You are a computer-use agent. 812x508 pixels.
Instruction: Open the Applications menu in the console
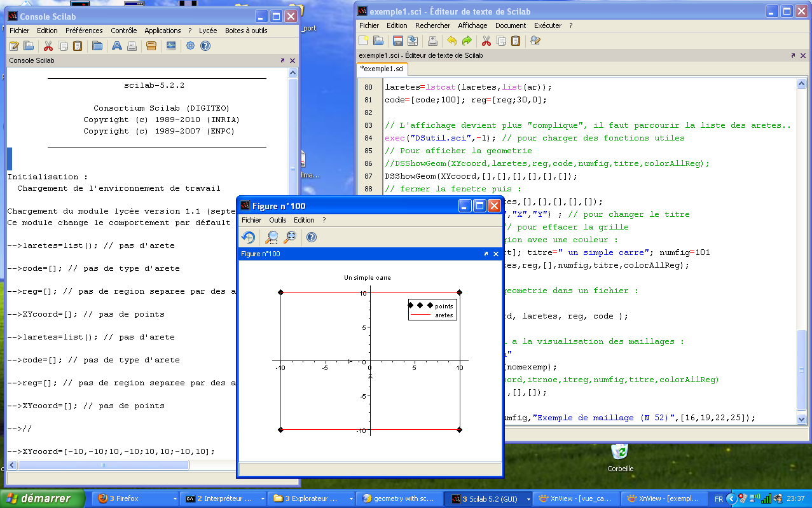(163, 31)
